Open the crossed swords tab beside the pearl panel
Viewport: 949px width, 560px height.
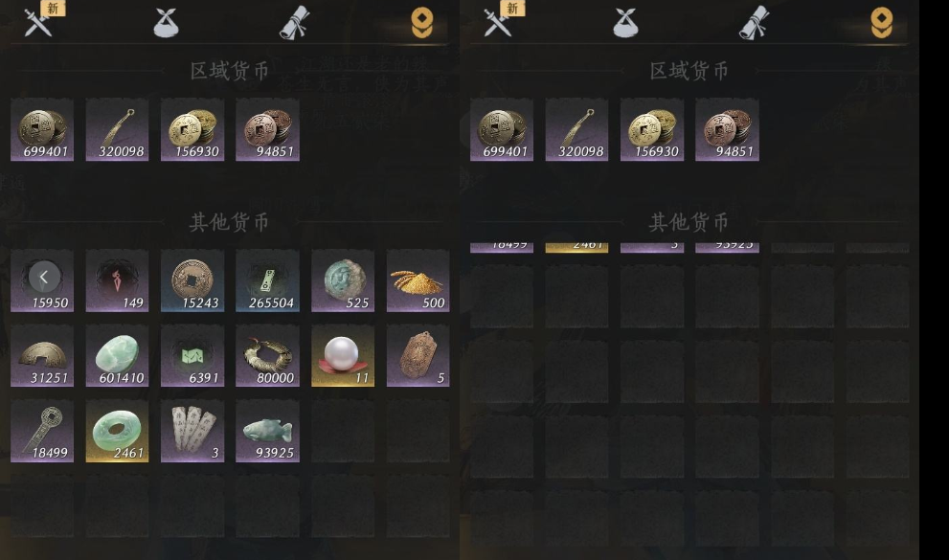pos(38,23)
